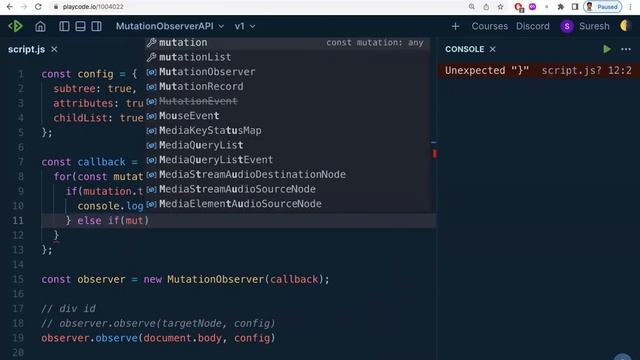Reload the page with the refresh icon
The image size is (640, 360).
38,7
